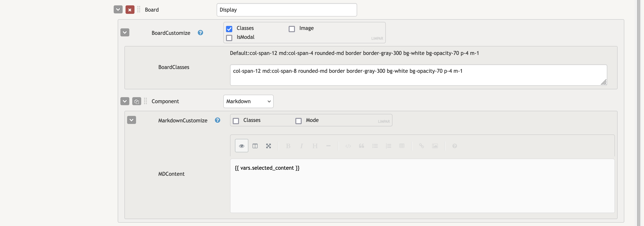The image size is (644, 226).
Task: Enable the Image checkbox
Action: click(x=292, y=29)
